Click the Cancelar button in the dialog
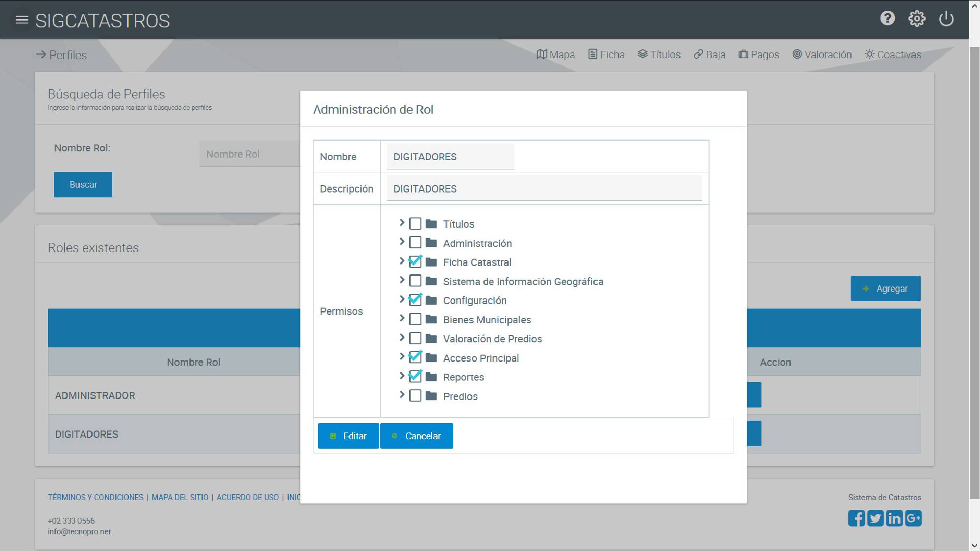Image resolution: width=980 pixels, height=551 pixels. 416,436
